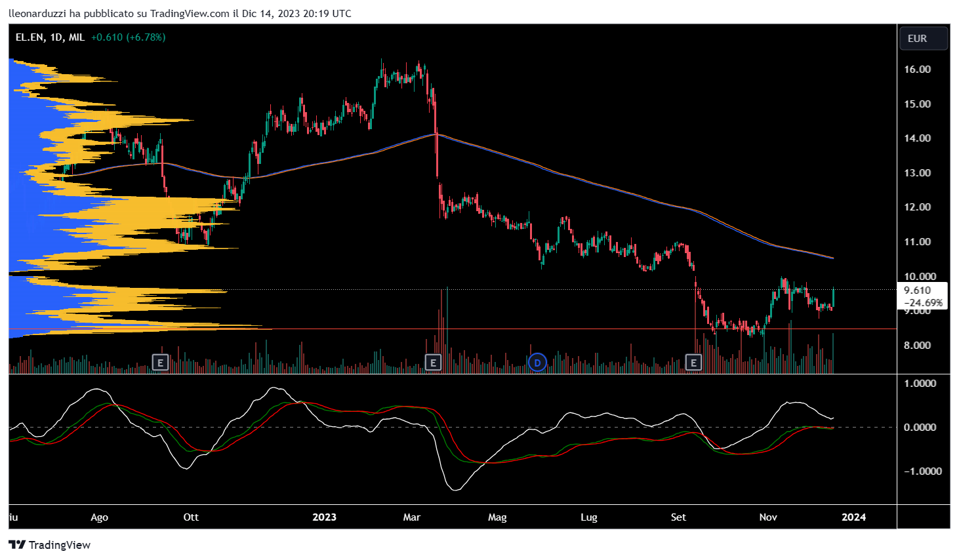This screenshot has height=560, width=959.
Task: Click the +0.610 (+6.78%) change value
Action: (x=128, y=37)
